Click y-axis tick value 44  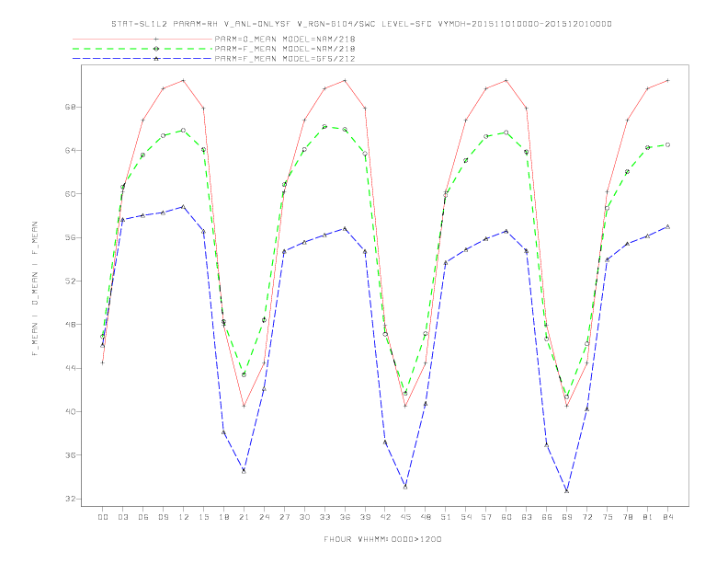coord(70,368)
